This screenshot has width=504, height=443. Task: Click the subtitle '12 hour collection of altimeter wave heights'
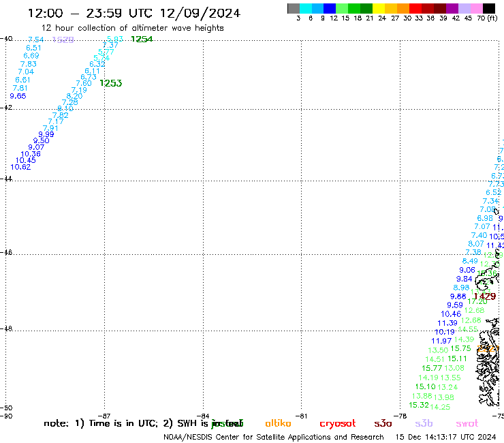(132, 28)
